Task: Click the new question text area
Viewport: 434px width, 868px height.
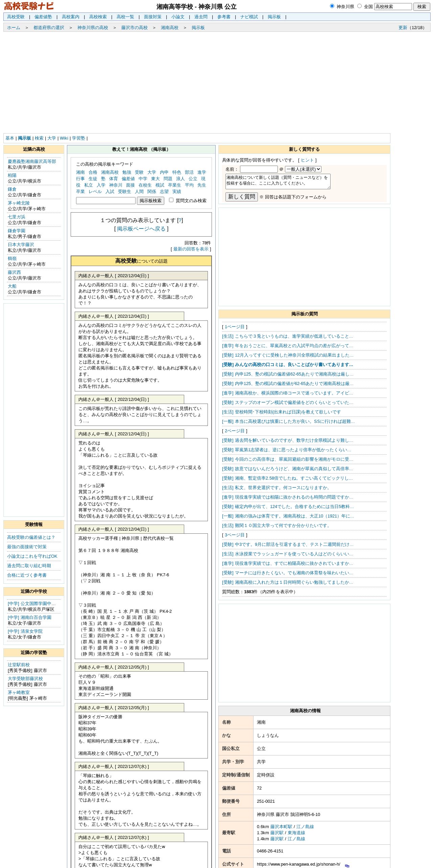Action: (278, 182)
